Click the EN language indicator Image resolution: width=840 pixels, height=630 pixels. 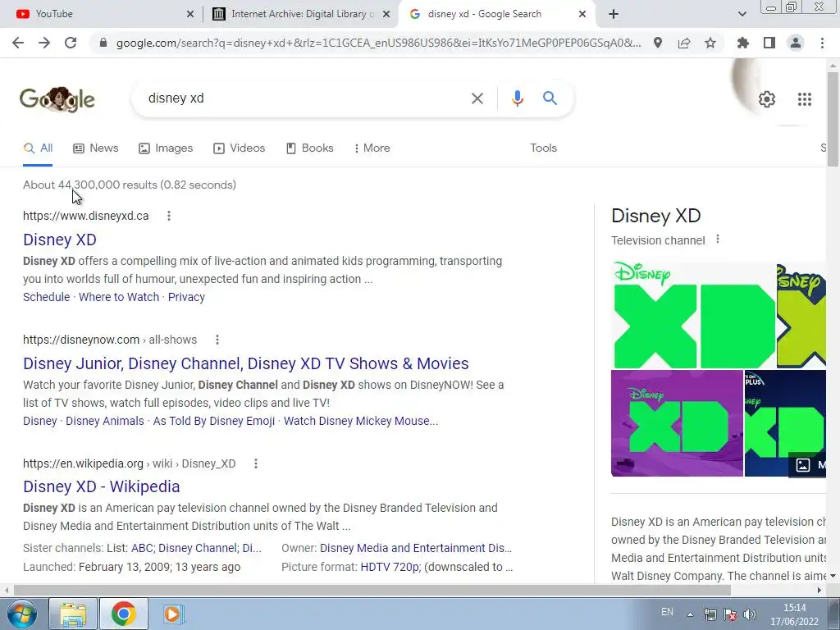coord(667,612)
